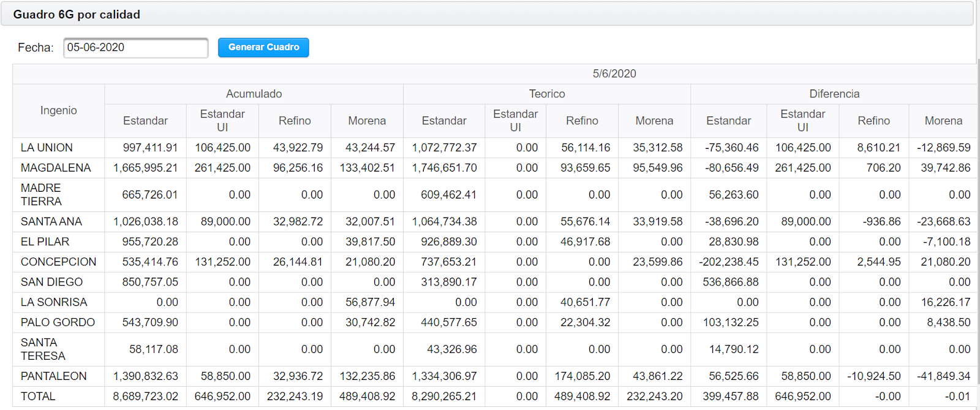Click the Diferencia group header
The image size is (980, 410).
click(x=834, y=94)
